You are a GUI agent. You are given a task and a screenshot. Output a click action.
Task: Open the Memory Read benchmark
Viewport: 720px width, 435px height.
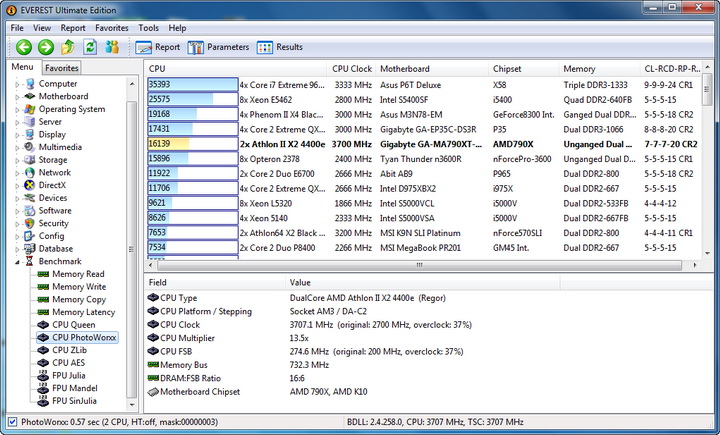click(71, 274)
